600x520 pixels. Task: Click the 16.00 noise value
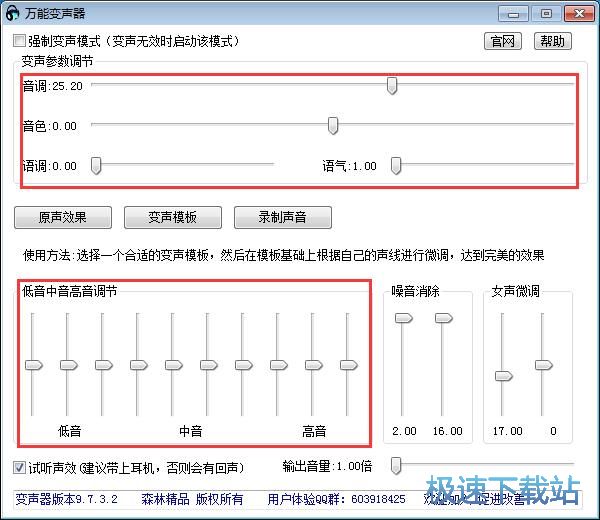click(x=448, y=431)
